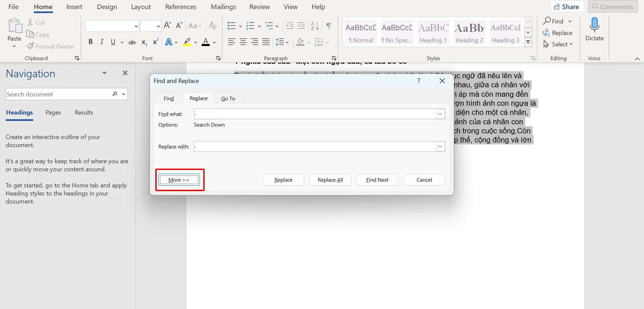Click the Help question mark in dialog
Viewport: 644px width, 309px height.
(419, 81)
